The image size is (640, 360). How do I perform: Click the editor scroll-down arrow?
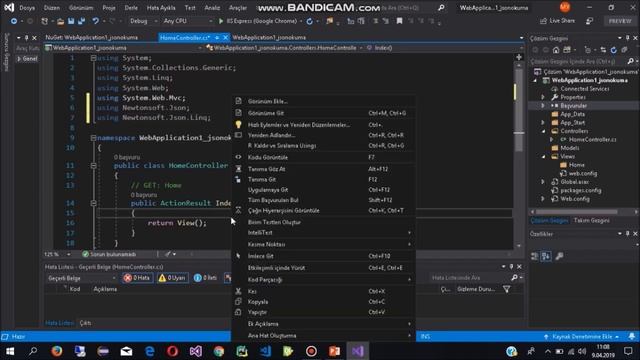(x=519, y=246)
